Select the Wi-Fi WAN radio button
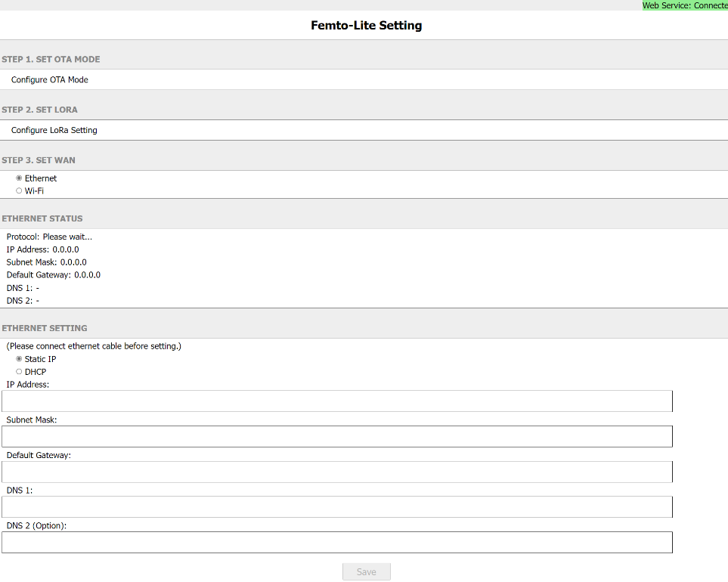This screenshot has height=582, width=728. coord(19,190)
